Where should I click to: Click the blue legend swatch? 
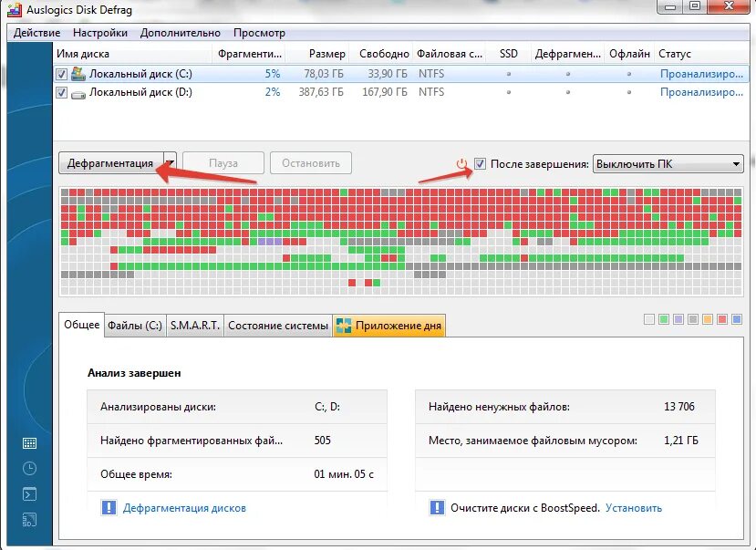(737, 319)
